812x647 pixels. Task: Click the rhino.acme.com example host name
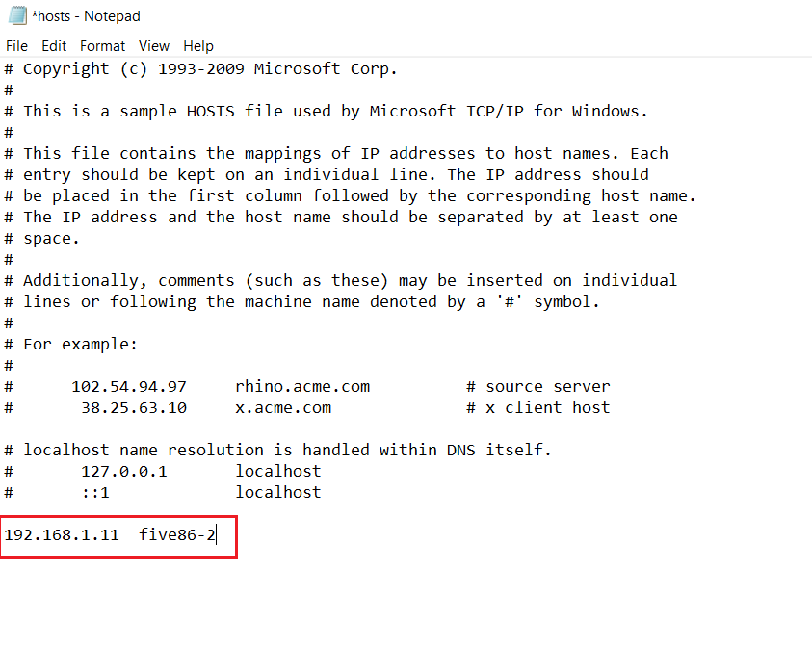(302, 386)
